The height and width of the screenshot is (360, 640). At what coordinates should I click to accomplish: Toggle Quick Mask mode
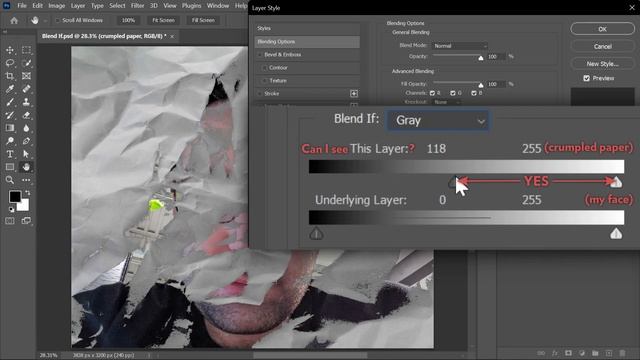pyautogui.click(x=10, y=221)
